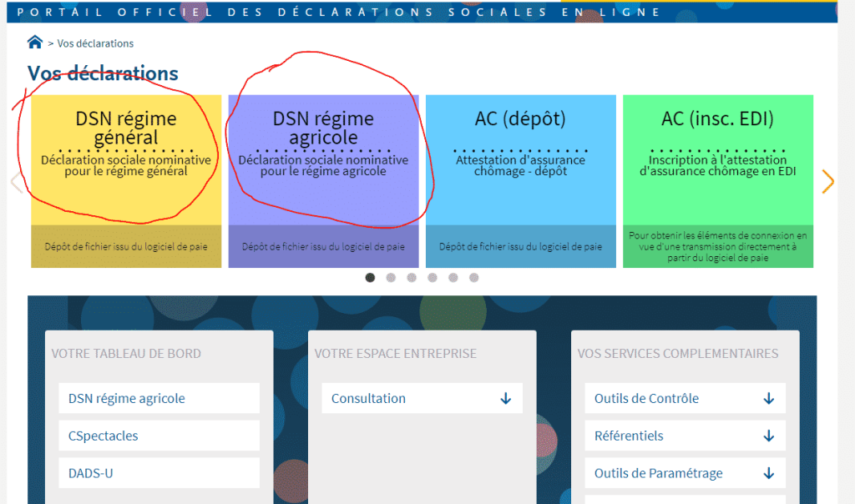
Task: Select the fifth carousel page dot
Action: 453,278
